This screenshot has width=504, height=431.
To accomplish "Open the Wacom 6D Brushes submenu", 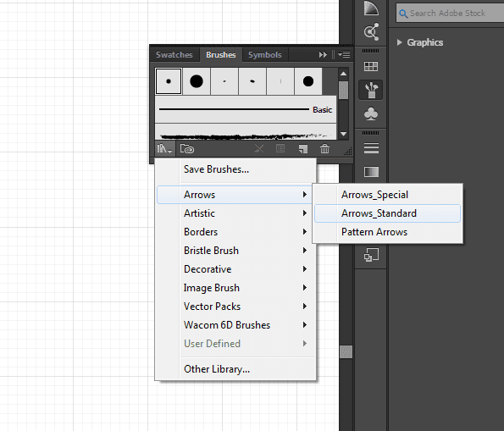I will (235, 325).
